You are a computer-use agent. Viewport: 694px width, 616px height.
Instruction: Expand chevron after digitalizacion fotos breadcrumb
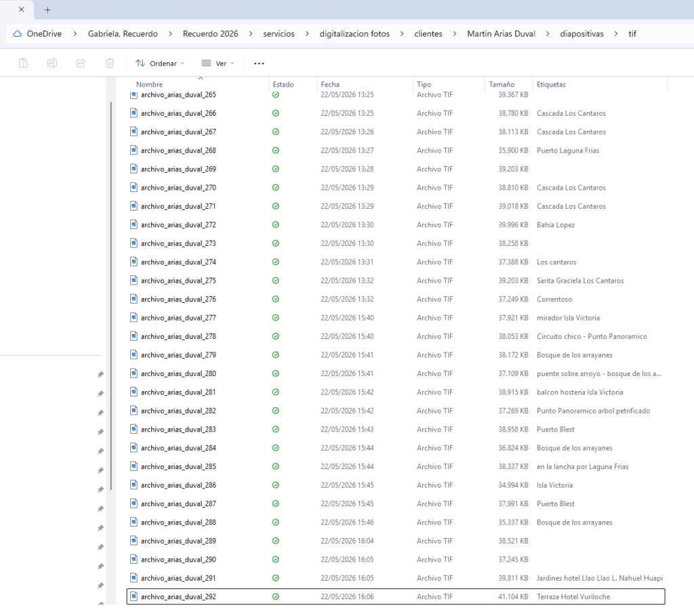(x=402, y=34)
